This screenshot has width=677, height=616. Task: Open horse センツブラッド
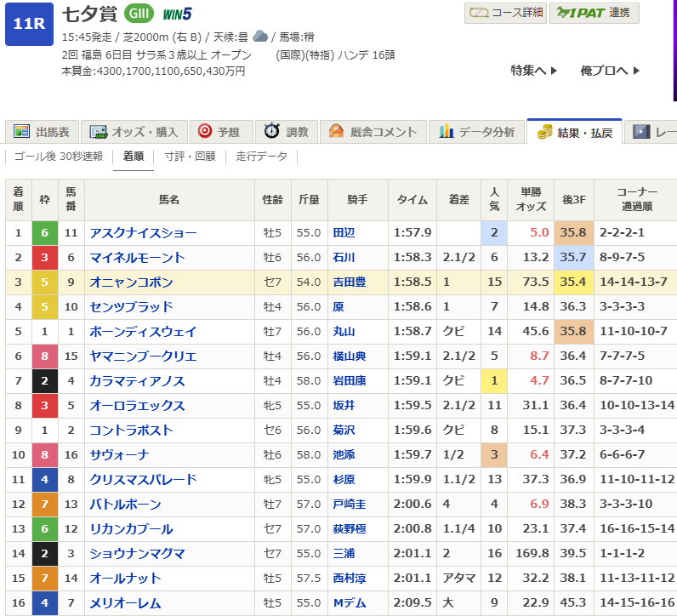pyautogui.click(x=131, y=306)
